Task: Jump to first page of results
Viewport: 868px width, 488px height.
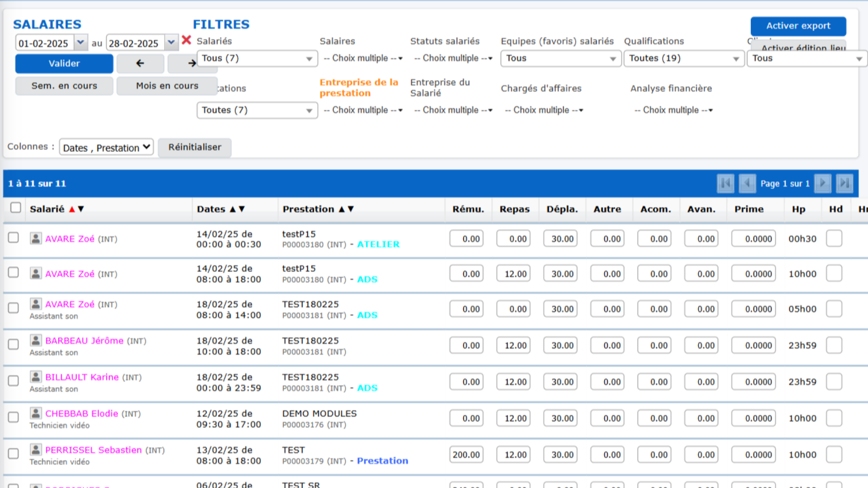Action: tap(725, 183)
